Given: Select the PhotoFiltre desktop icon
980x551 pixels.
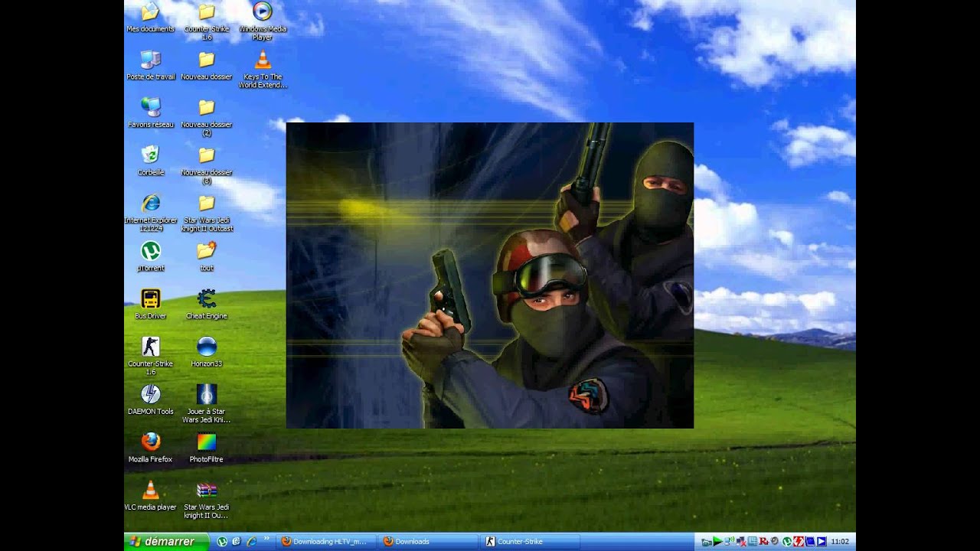Looking at the screenshot, I should coord(207,448).
